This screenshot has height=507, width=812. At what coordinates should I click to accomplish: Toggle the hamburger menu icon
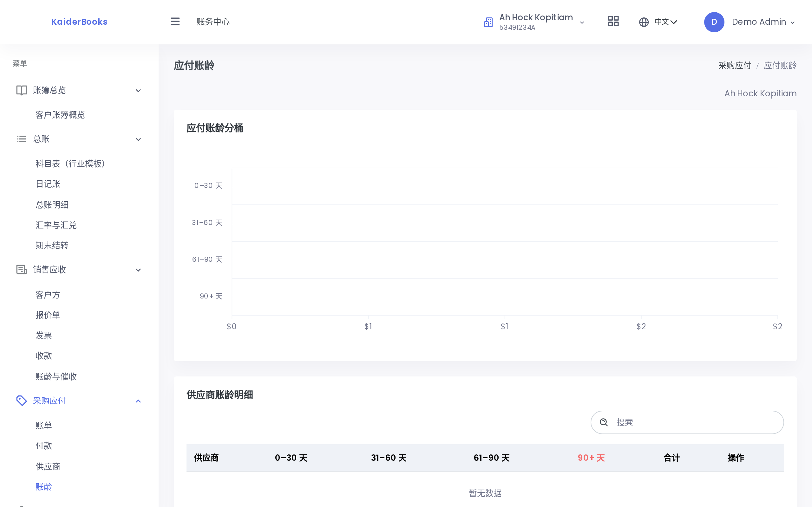175,22
